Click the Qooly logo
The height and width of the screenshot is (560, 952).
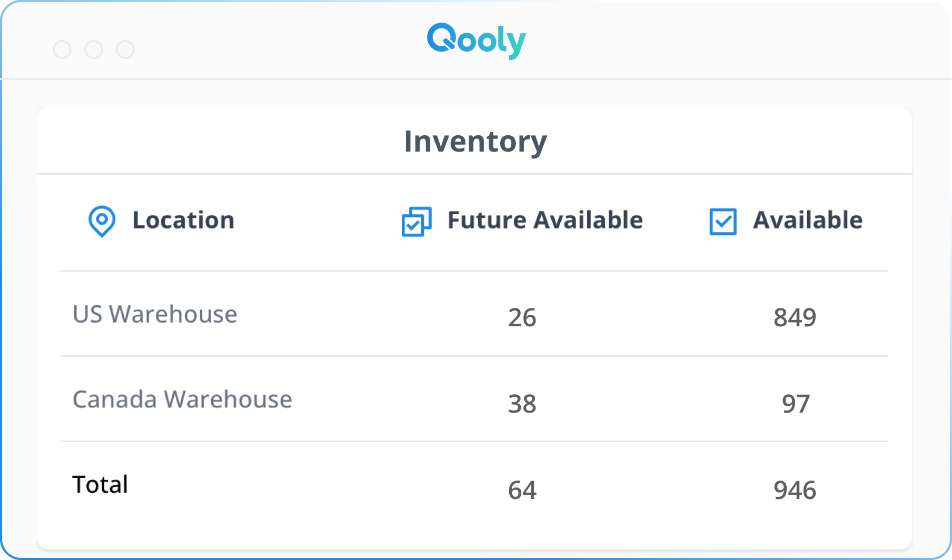click(476, 41)
